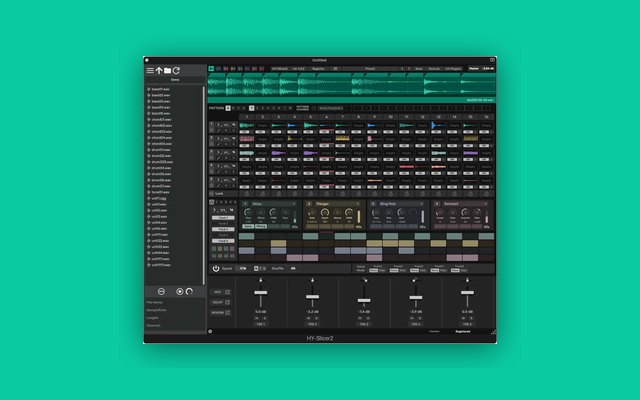The height and width of the screenshot is (400, 640).
Task: Click the lock icon under step 16
Action: coord(486,194)
